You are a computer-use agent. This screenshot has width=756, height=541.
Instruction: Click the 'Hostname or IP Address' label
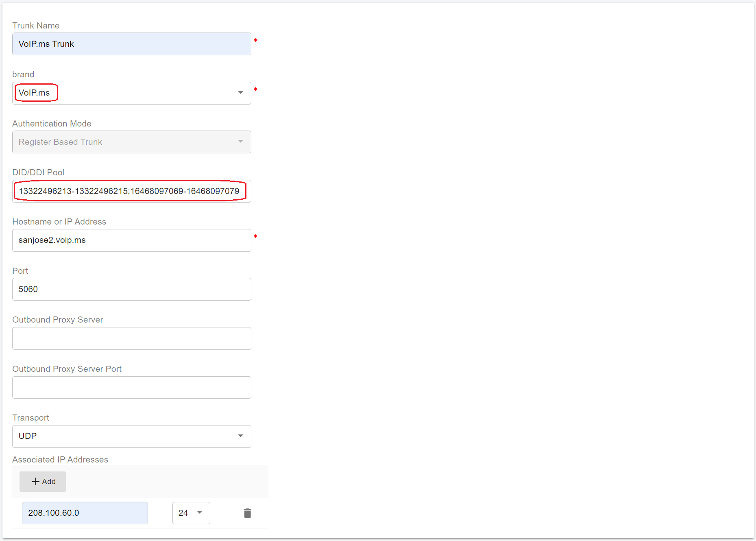coord(59,222)
